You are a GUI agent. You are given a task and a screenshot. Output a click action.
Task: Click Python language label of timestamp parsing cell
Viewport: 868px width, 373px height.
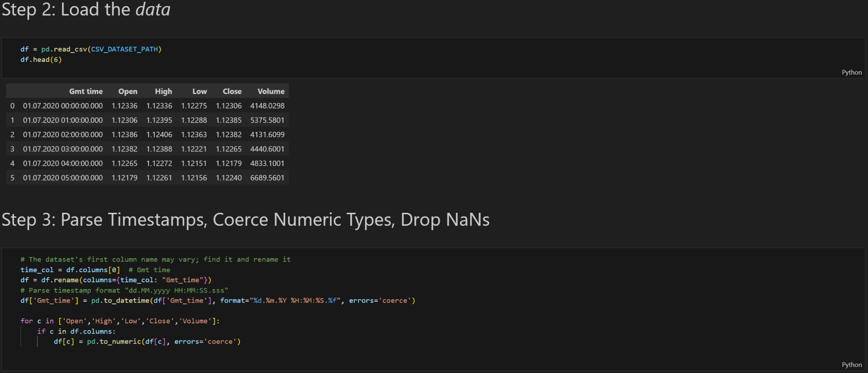pyautogui.click(x=851, y=365)
